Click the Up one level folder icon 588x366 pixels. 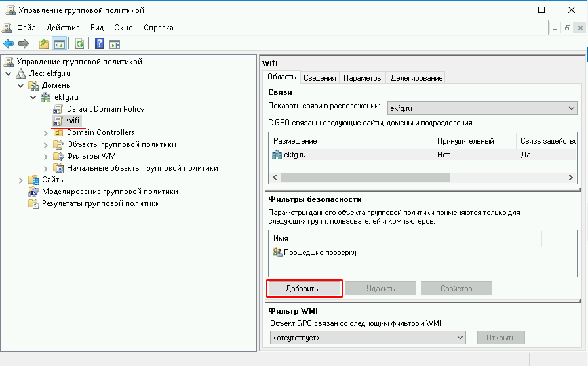click(x=44, y=44)
